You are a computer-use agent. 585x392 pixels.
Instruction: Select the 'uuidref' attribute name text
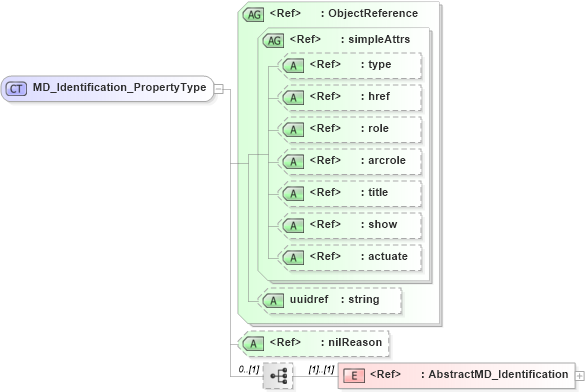[x=309, y=300]
